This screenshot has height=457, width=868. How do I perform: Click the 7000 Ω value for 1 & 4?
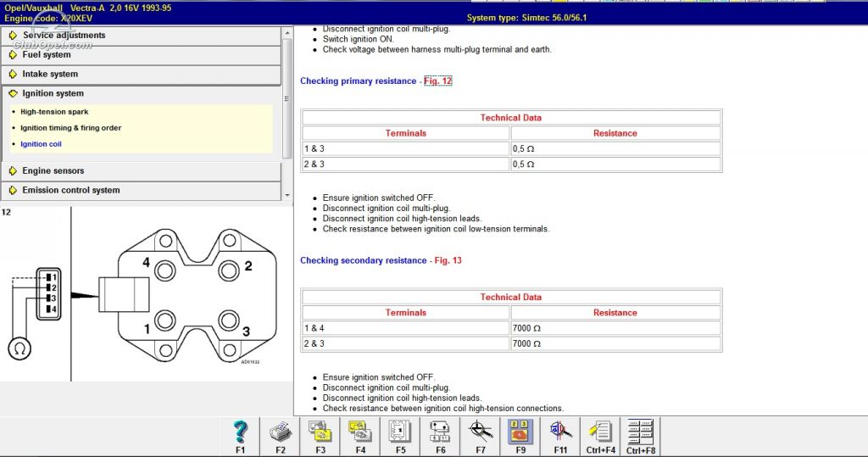[x=615, y=328]
